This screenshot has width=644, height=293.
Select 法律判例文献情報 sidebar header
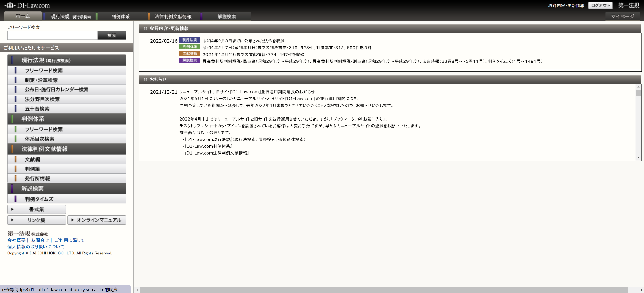67,149
